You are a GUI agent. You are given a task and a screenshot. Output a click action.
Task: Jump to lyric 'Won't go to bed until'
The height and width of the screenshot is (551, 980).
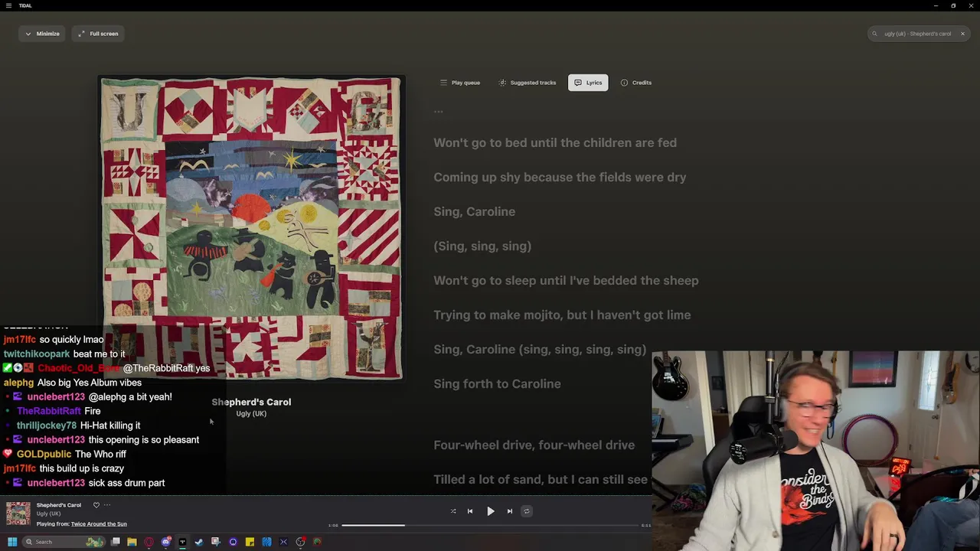[x=555, y=142]
